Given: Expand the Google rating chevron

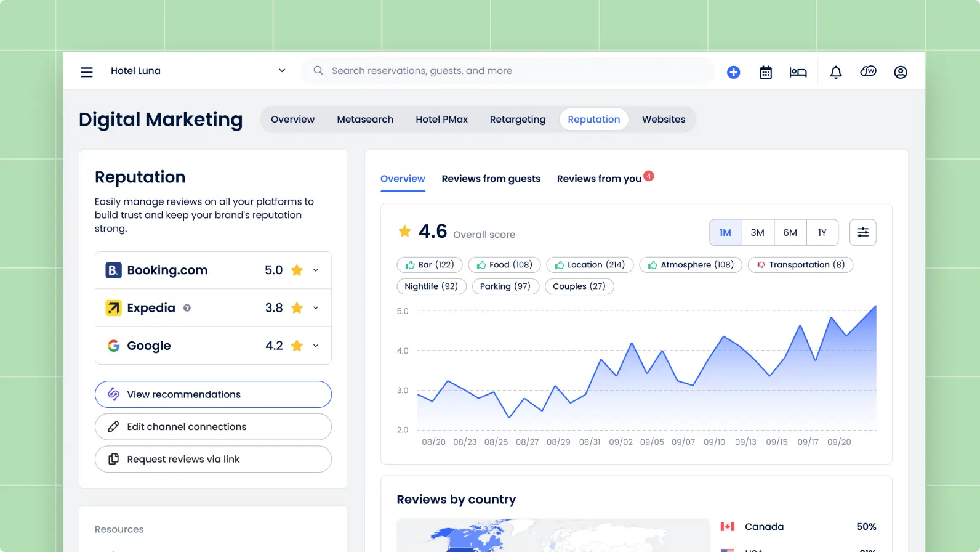Looking at the screenshot, I should [x=316, y=346].
